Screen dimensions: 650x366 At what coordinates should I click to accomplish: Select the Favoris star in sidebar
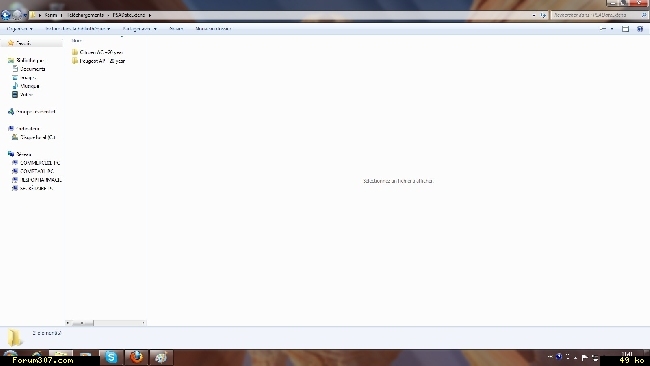[x=11, y=43]
